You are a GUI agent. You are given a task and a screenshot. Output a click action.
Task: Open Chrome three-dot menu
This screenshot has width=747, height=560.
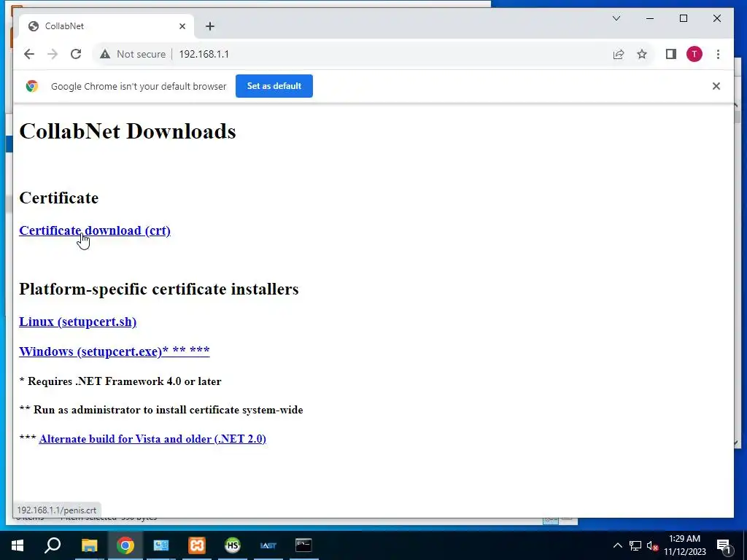718,54
